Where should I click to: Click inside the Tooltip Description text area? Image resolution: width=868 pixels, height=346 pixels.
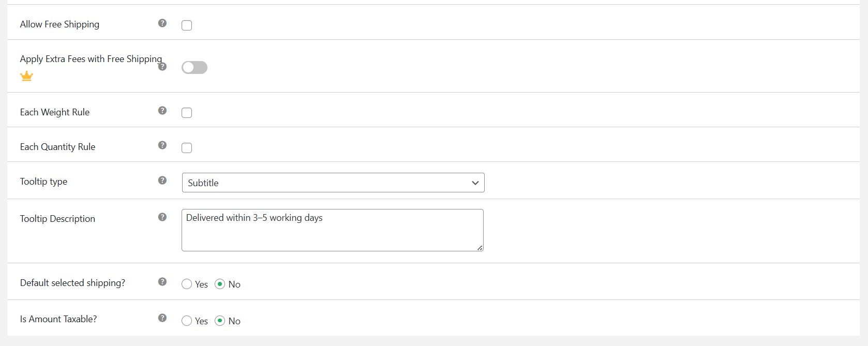[331, 230]
